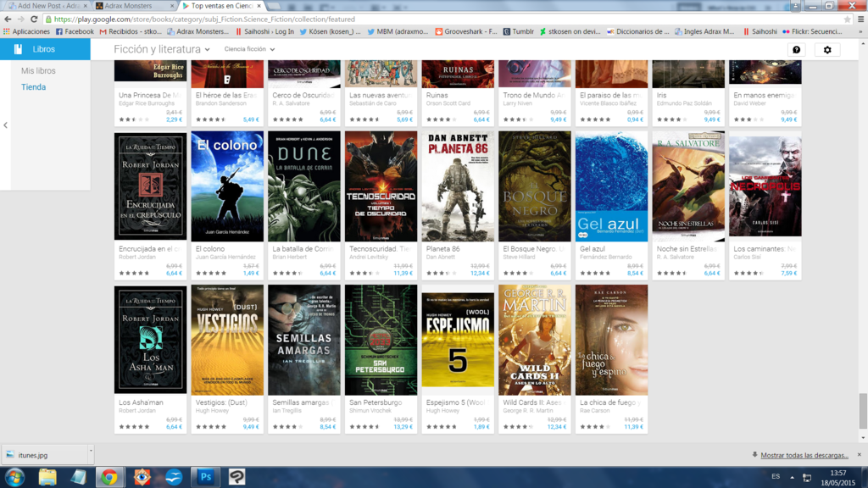The height and width of the screenshot is (488, 868).
Task: Open the El Bosque Negro cover
Action: 535,186
